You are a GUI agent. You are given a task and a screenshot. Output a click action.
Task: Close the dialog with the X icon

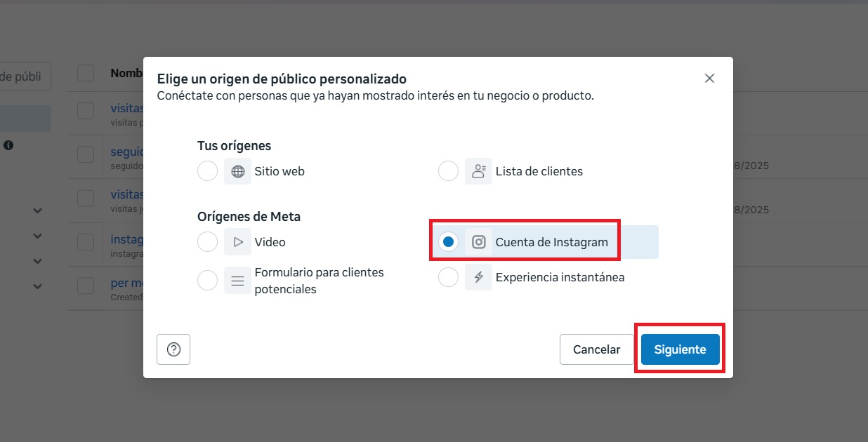click(x=709, y=79)
